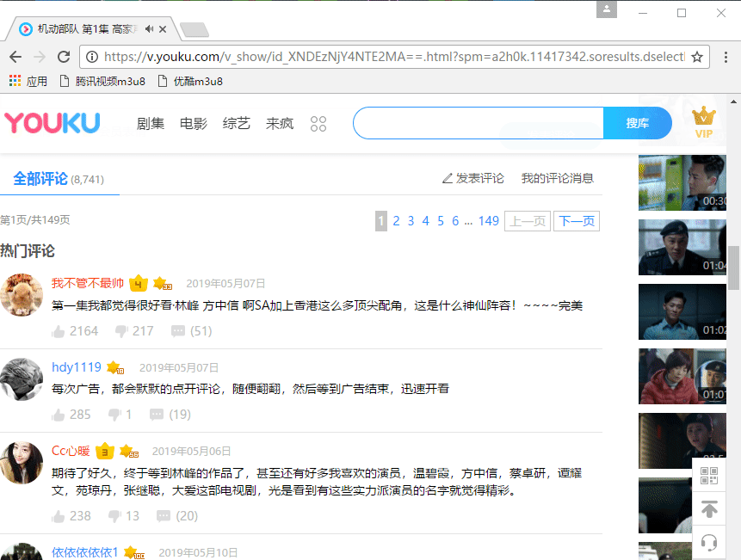Open the 应用 apps shortcut

(x=28, y=81)
